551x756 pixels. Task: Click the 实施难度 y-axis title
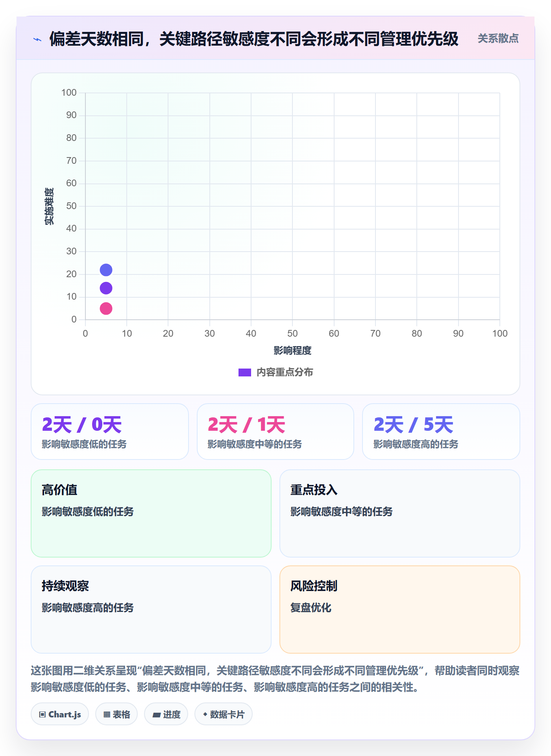pos(49,206)
